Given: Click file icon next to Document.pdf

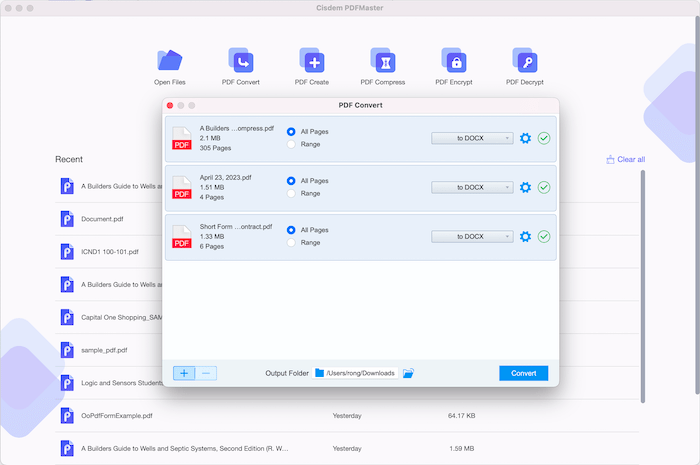Looking at the screenshot, I should click(x=67, y=219).
